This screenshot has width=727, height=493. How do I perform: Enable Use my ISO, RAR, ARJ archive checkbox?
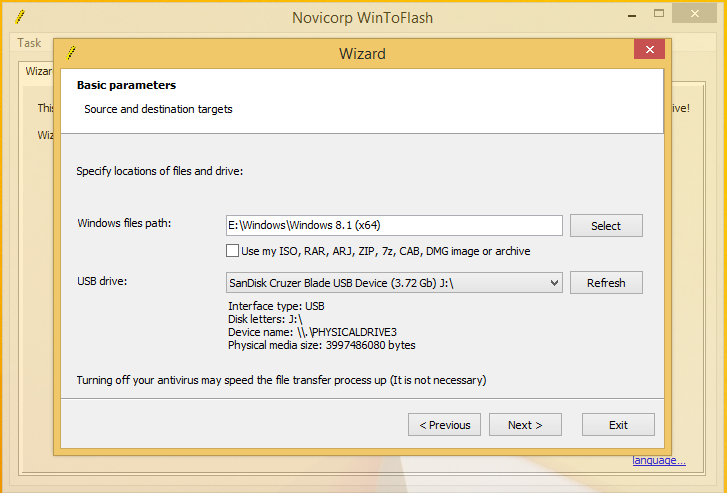click(232, 250)
